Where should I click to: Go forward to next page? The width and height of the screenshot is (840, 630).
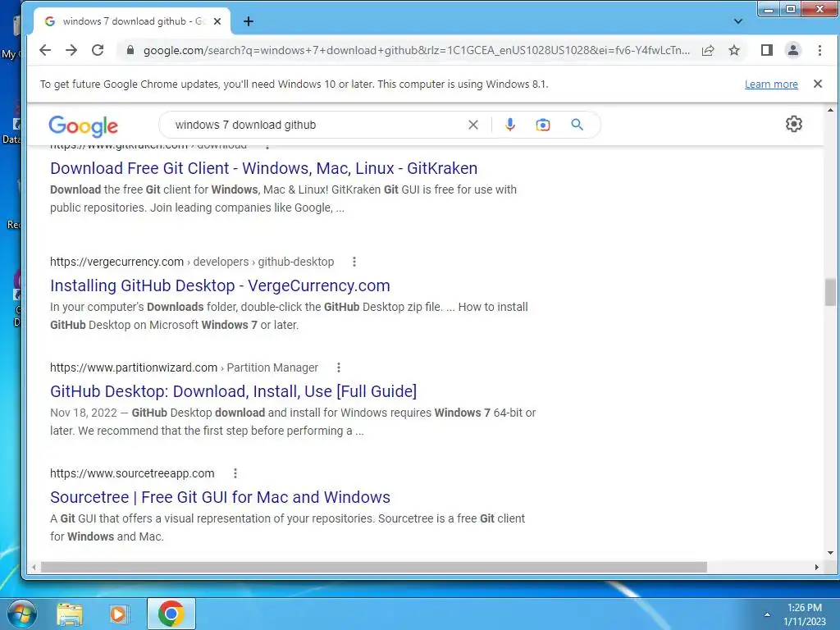point(71,50)
